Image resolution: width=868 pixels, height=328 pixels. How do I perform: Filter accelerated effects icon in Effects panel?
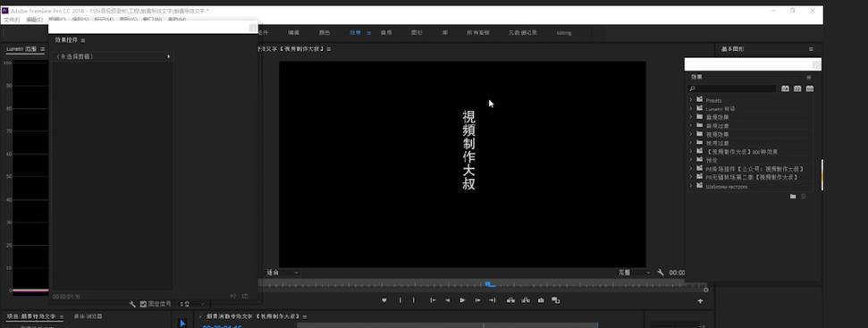(785, 88)
